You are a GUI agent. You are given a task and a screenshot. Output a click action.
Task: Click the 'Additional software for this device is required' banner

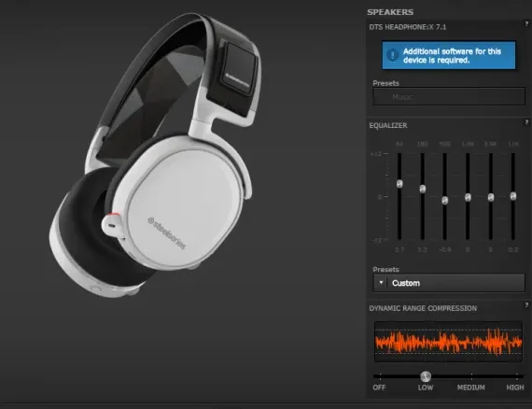coord(449,55)
